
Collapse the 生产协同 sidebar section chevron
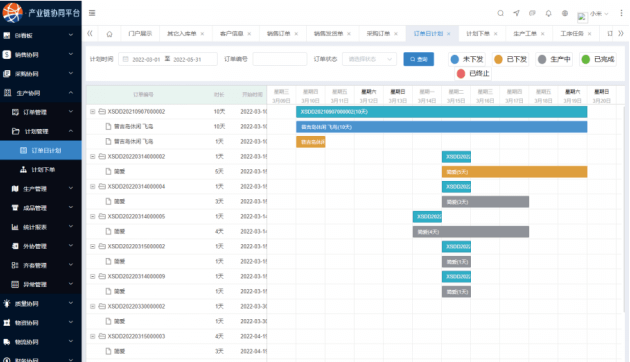(x=71, y=93)
